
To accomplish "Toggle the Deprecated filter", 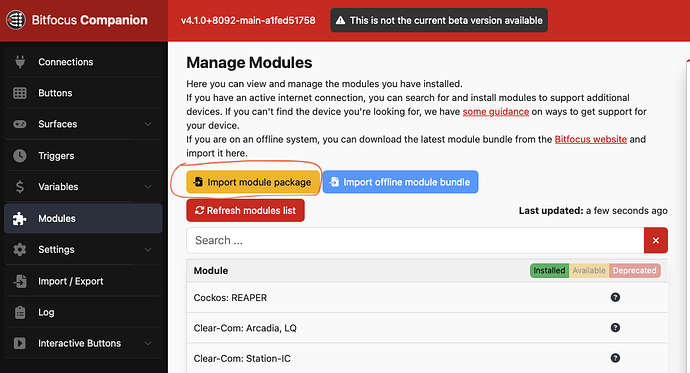I will pyautogui.click(x=635, y=271).
